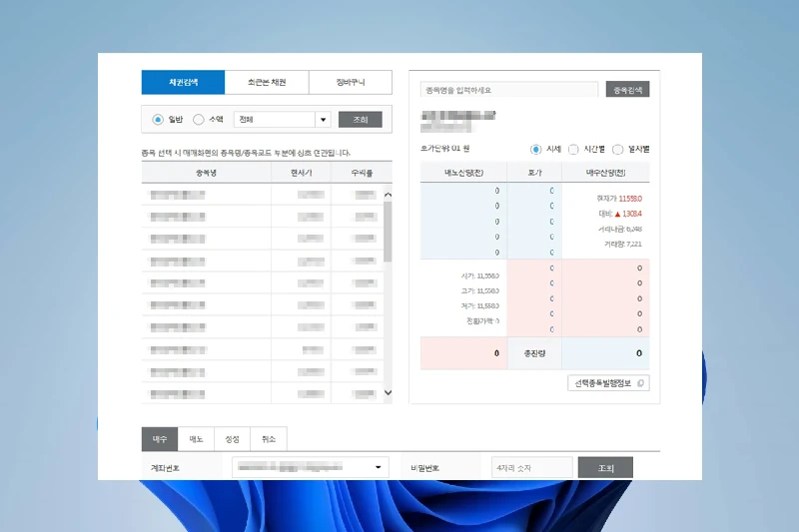Click the 선택종목발행정보 button
Viewport: 799px width, 532px height.
pos(608,383)
